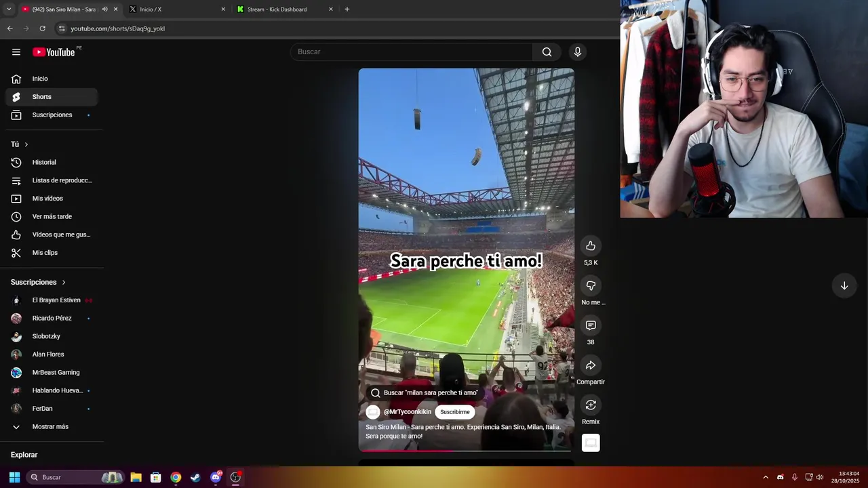The width and height of the screenshot is (868, 488).
Task: Expand Mostrar más subscriptions list
Action: [52, 427]
